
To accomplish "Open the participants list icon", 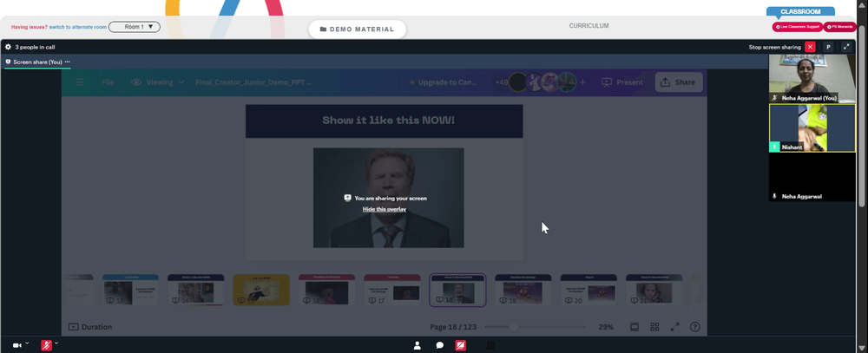I will (x=418, y=345).
